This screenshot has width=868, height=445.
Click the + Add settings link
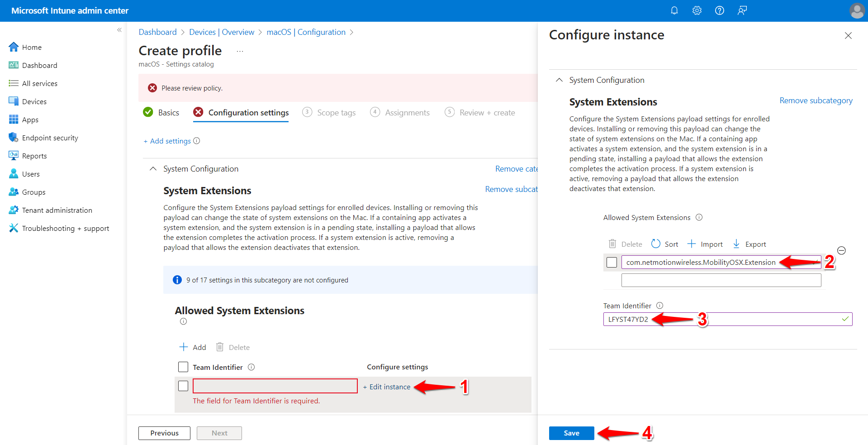click(x=167, y=141)
